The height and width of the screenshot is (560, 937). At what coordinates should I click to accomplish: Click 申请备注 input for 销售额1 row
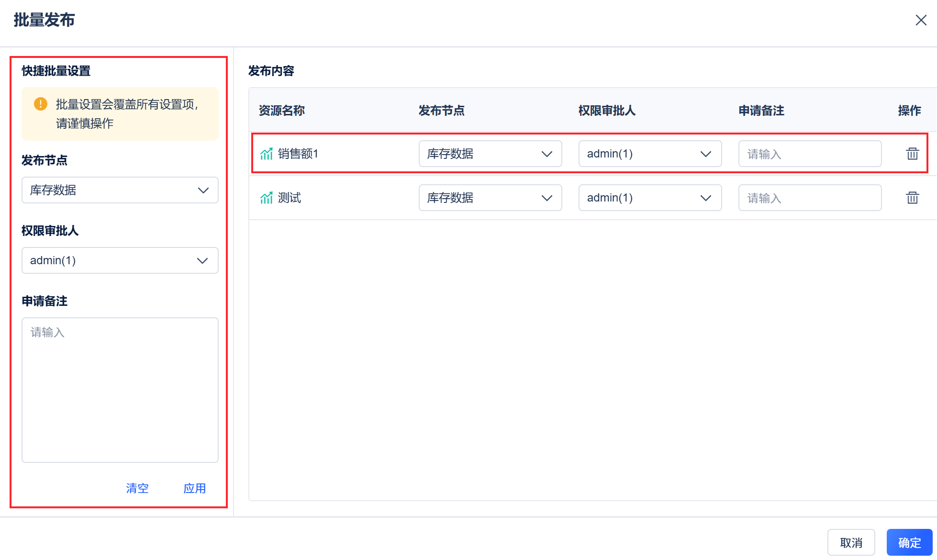[x=810, y=154]
